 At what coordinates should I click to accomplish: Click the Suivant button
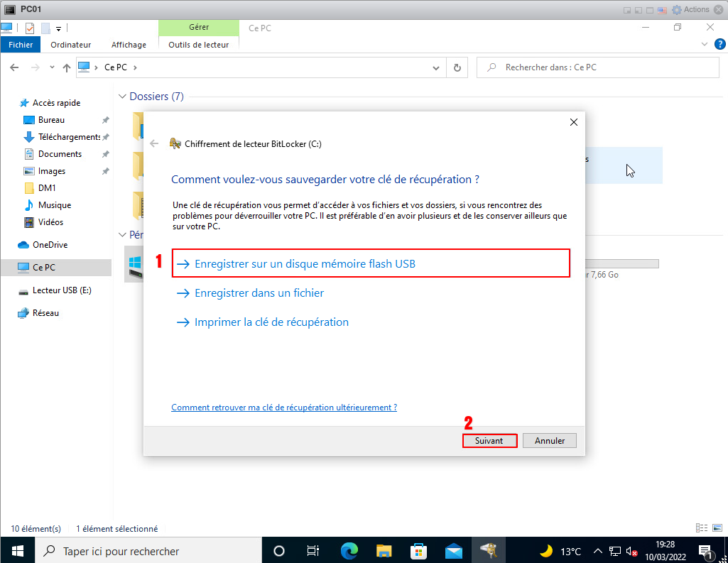click(x=489, y=441)
